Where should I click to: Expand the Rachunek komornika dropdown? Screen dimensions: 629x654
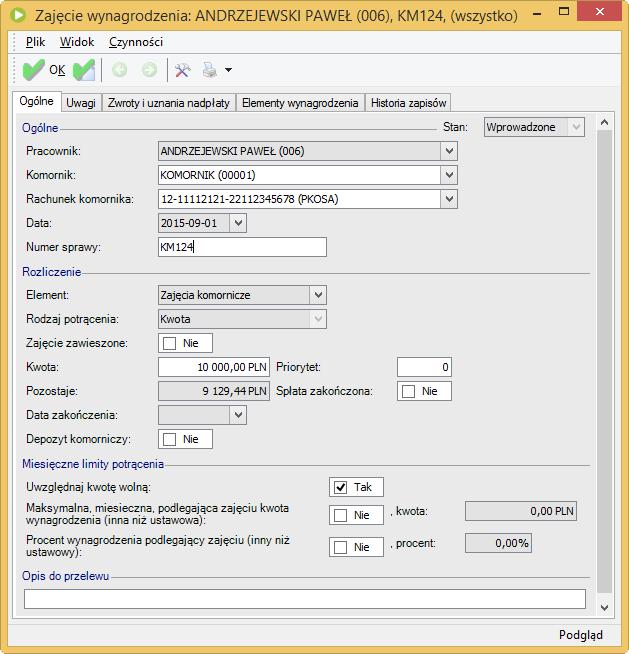click(449, 199)
